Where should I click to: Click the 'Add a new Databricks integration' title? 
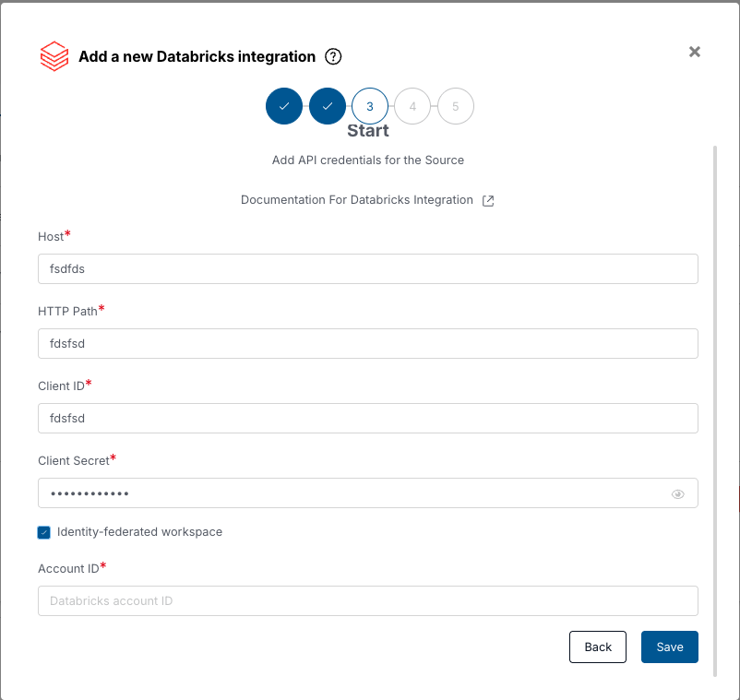[x=197, y=56]
